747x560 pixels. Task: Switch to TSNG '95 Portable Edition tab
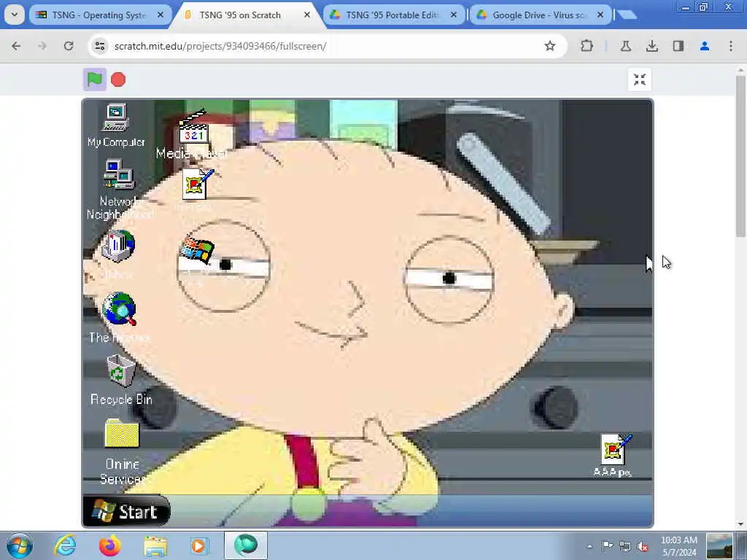click(x=392, y=15)
